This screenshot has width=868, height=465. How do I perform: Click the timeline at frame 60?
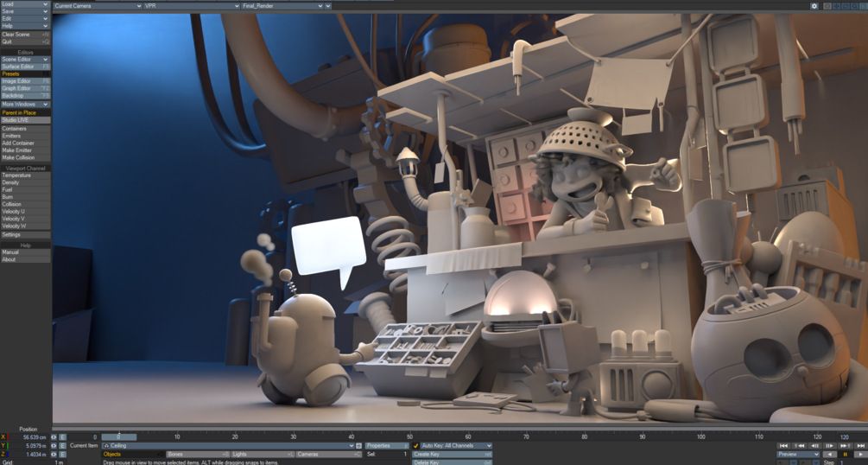(x=468, y=436)
